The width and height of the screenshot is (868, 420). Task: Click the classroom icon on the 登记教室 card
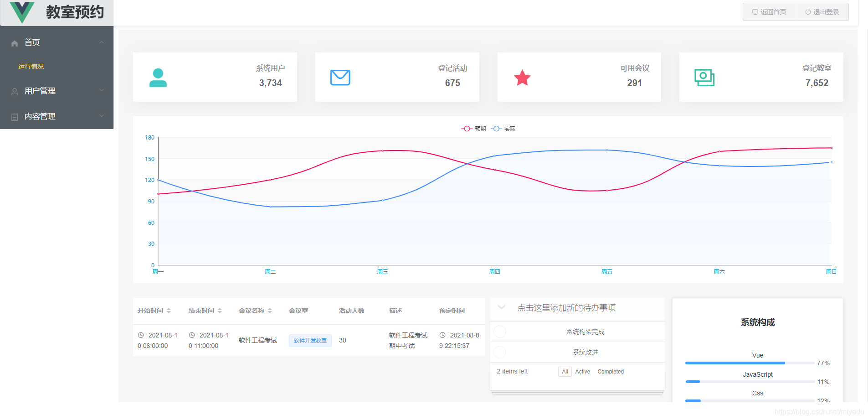705,77
